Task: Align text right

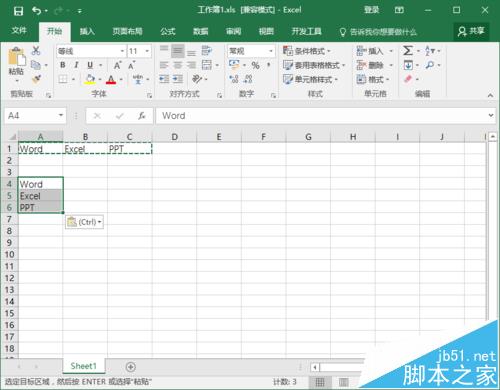Action: (x=191, y=65)
